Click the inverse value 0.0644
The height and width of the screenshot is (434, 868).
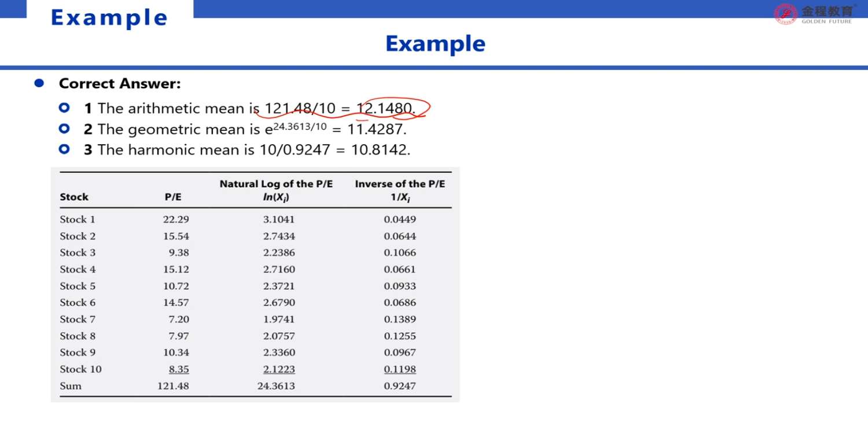(x=400, y=236)
